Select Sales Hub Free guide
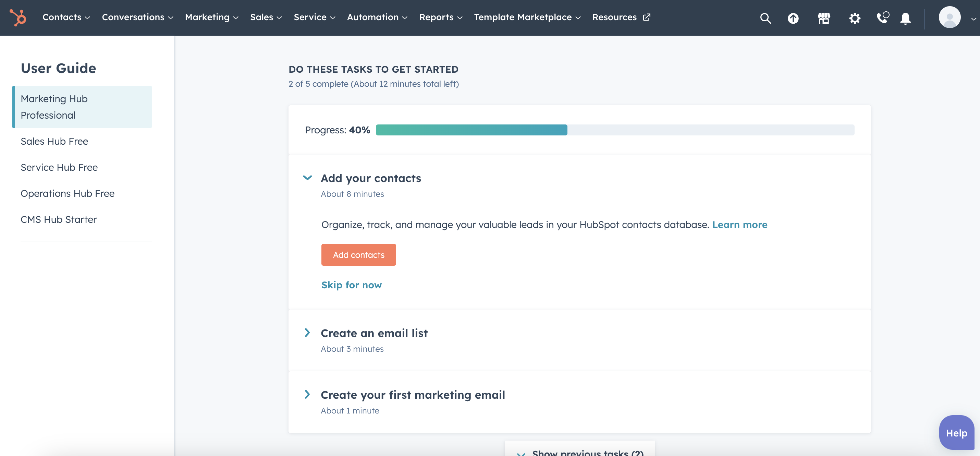Viewport: 980px width, 456px height. [x=54, y=141]
